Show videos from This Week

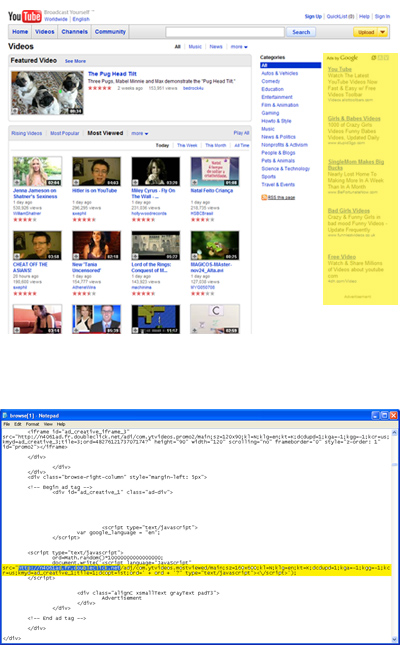tap(187, 145)
